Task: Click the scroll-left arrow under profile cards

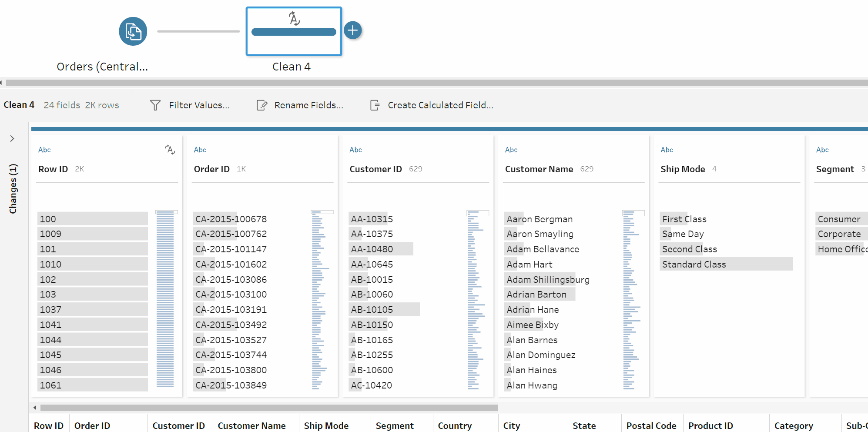Action: pos(35,408)
